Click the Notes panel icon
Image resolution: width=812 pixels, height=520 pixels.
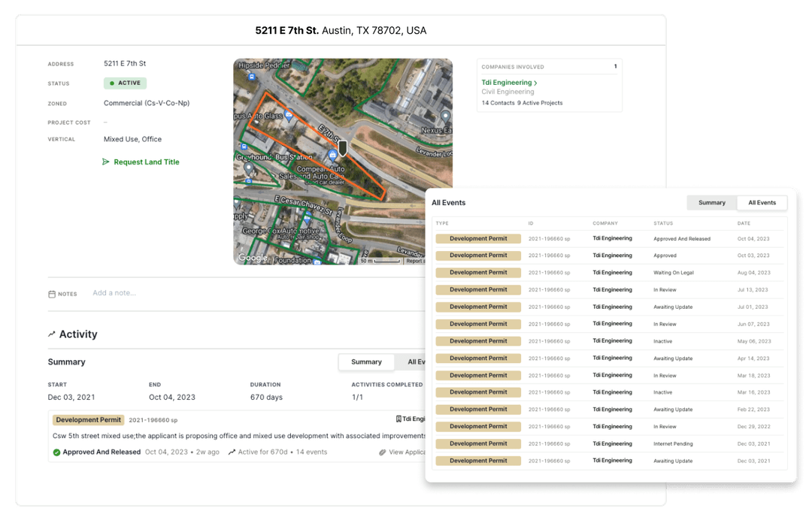tap(50, 294)
